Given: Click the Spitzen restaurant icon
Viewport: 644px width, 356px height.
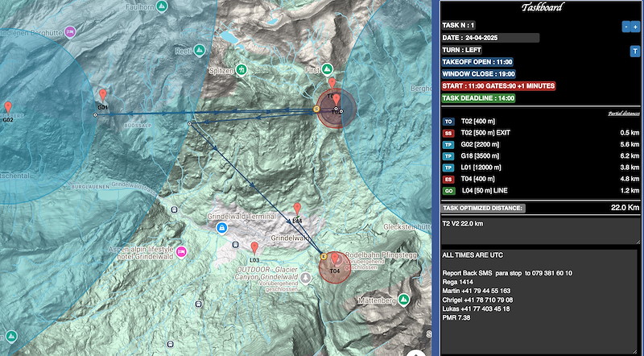Looking at the screenshot, I should click(242, 69).
